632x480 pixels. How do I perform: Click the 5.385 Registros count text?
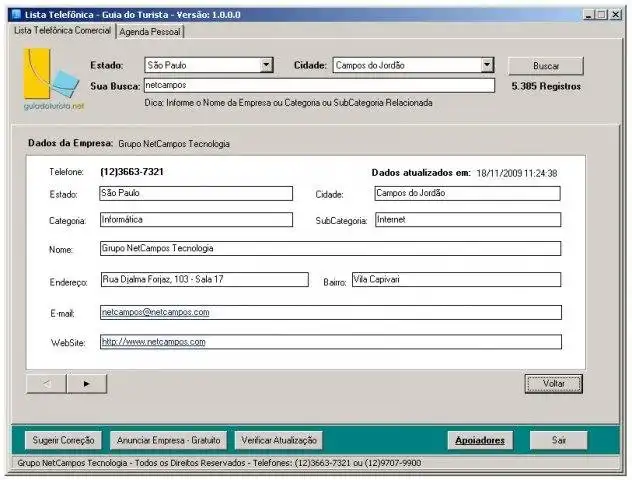point(546,86)
